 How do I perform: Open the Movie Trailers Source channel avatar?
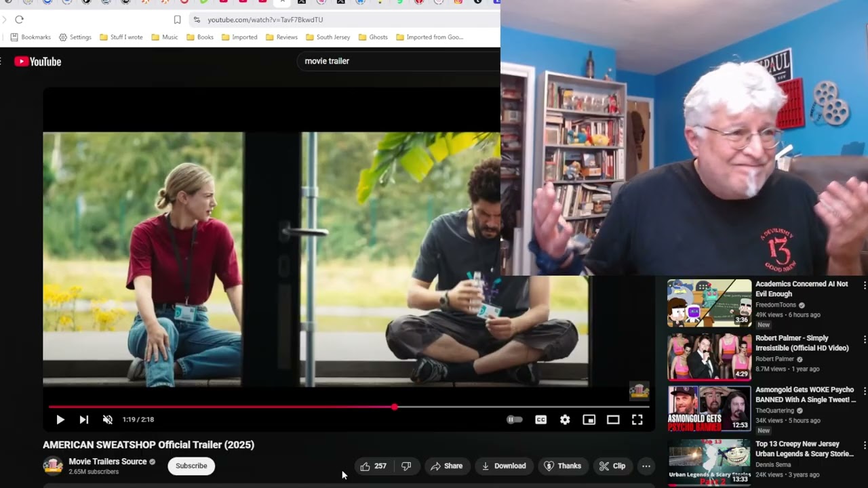pyautogui.click(x=53, y=466)
